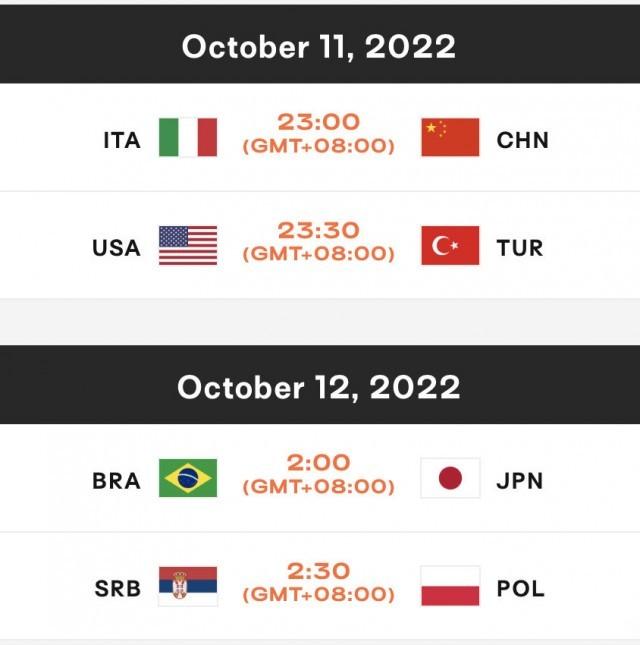Select the United States flag
This screenshot has width=640, height=645.
tap(188, 245)
